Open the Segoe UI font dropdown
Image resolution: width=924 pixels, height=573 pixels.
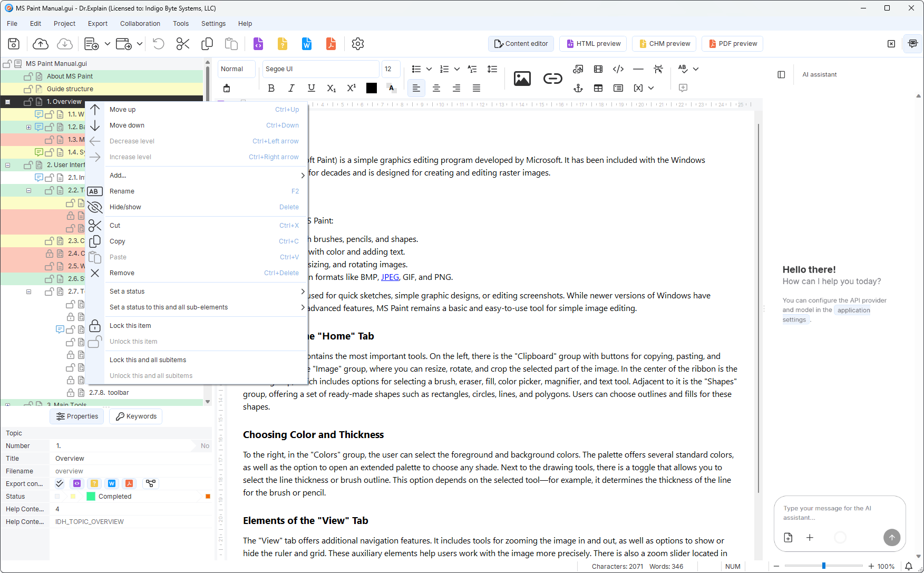coord(321,69)
